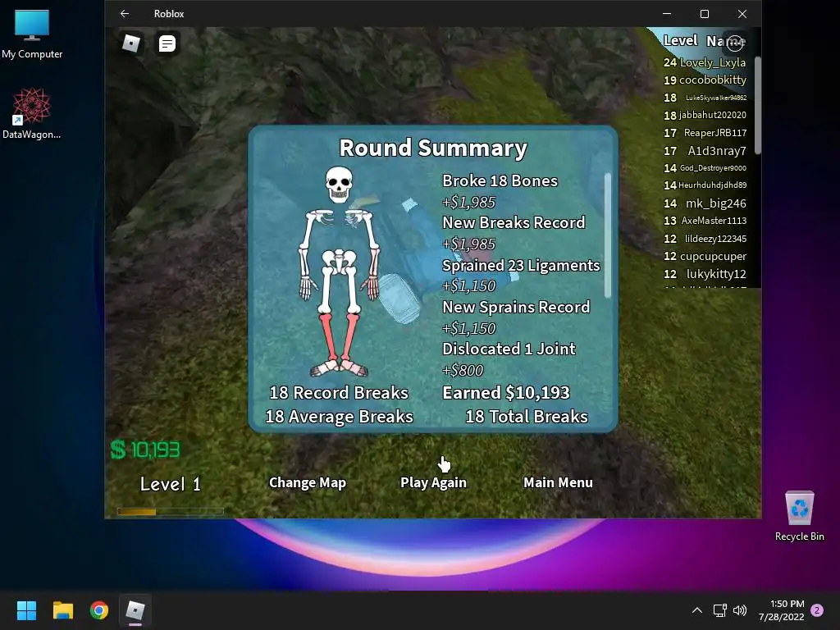Click the leaderboard scrollbar
The width and height of the screenshot is (840, 630).
757,105
